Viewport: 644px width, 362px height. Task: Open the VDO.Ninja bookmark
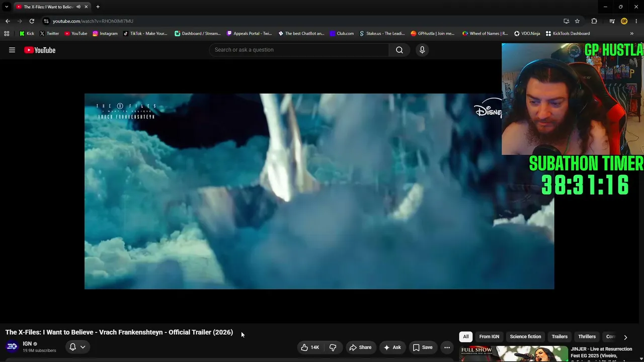pyautogui.click(x=527, y=34)
